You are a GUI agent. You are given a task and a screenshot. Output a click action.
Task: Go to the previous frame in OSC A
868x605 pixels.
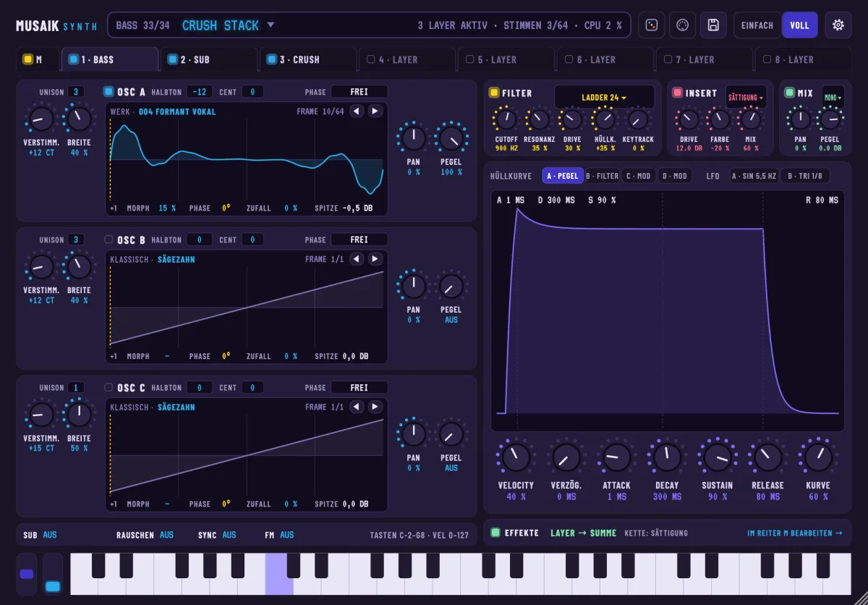coord(356,111)
